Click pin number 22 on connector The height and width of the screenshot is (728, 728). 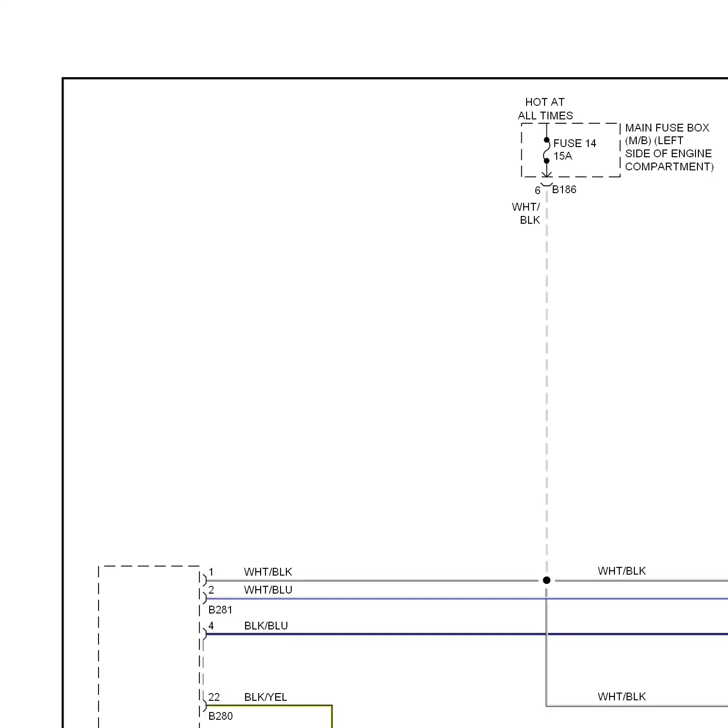214,697
